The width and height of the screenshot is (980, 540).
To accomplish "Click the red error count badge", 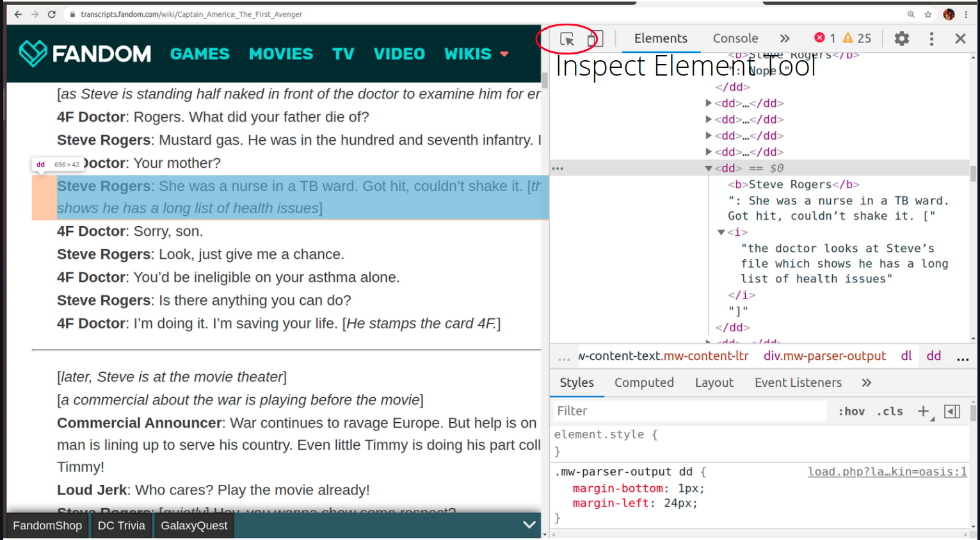I will coord(824,38).
